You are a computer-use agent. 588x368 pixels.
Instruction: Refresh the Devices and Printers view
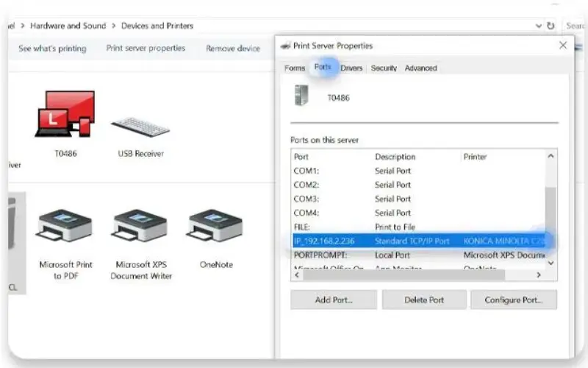coord(551,26)
